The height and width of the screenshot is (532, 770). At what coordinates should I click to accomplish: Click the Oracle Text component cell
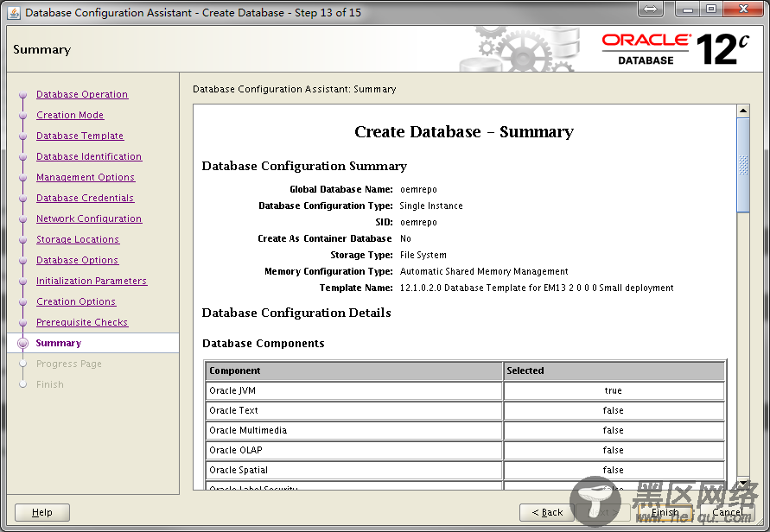353,410
